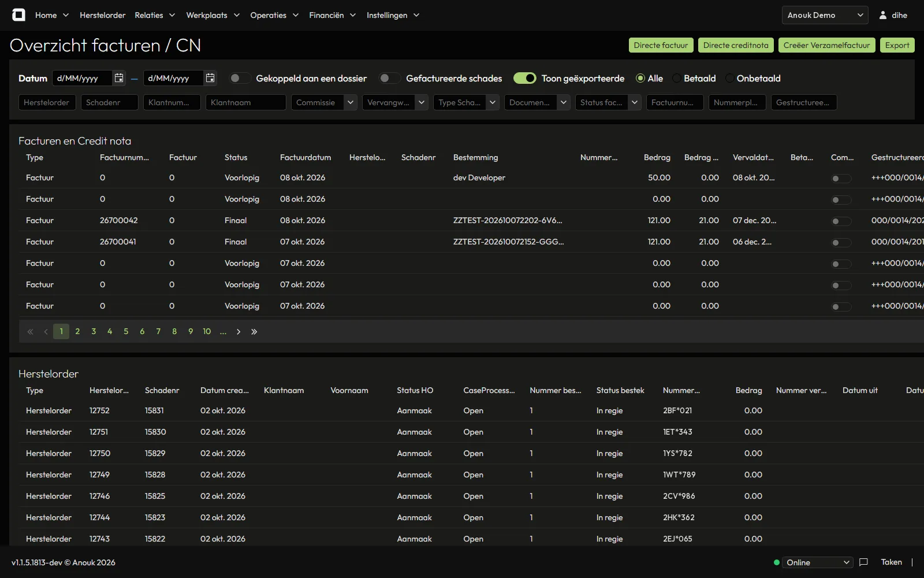Open the Anouk Demo tenant dropdown
Screen dimensions: 924x578
point(825,15)
